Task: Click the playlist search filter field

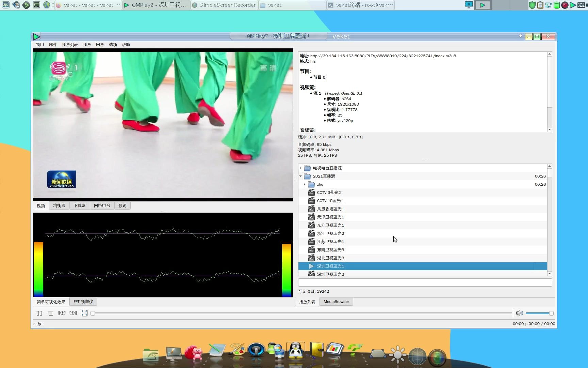Action: click(425, 282)
